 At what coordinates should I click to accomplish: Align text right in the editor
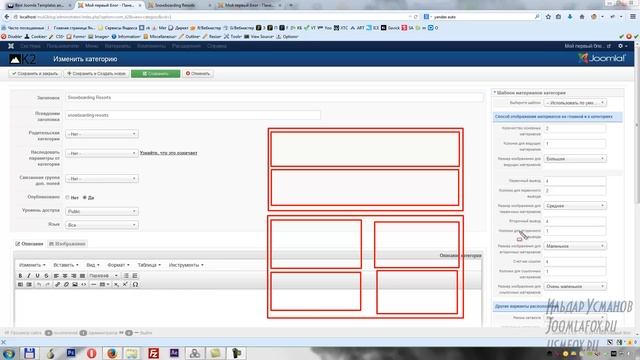click(x=74, y=276)
